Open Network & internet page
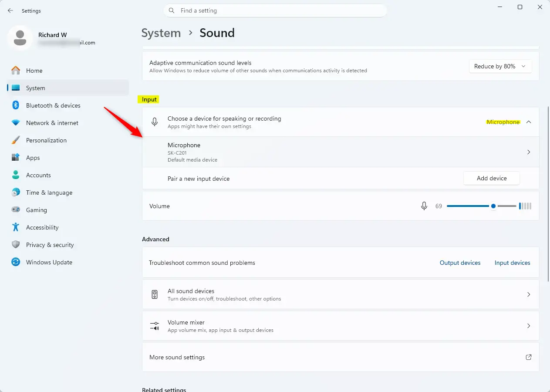The image size is (550, 392). point(68,123)
